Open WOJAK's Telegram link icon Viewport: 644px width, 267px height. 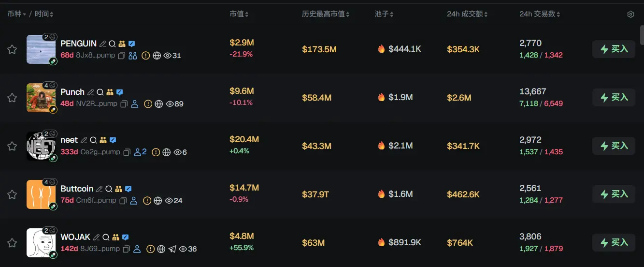click(x=172, y=249)
